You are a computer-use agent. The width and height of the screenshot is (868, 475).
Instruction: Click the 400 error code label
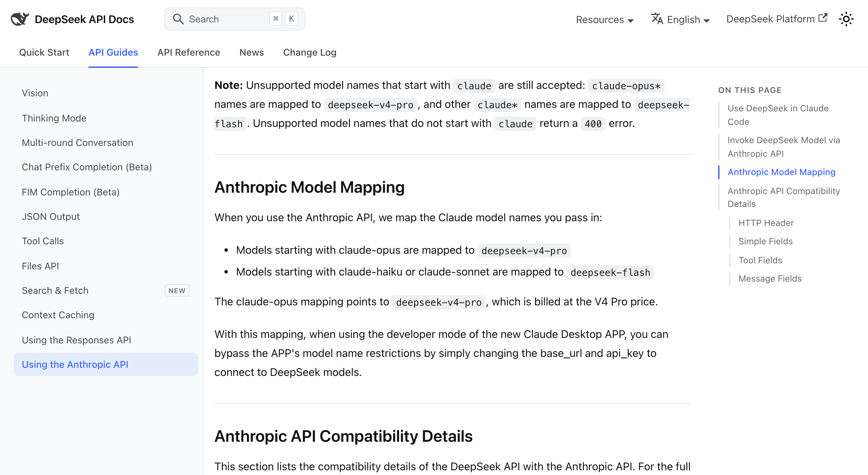[x=593, y=124]
